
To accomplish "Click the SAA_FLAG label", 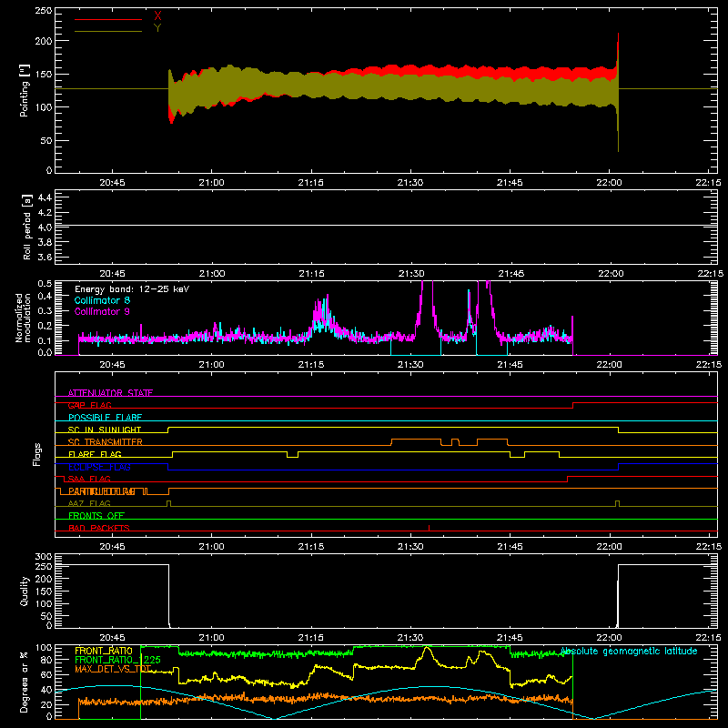I will point(89,480).
